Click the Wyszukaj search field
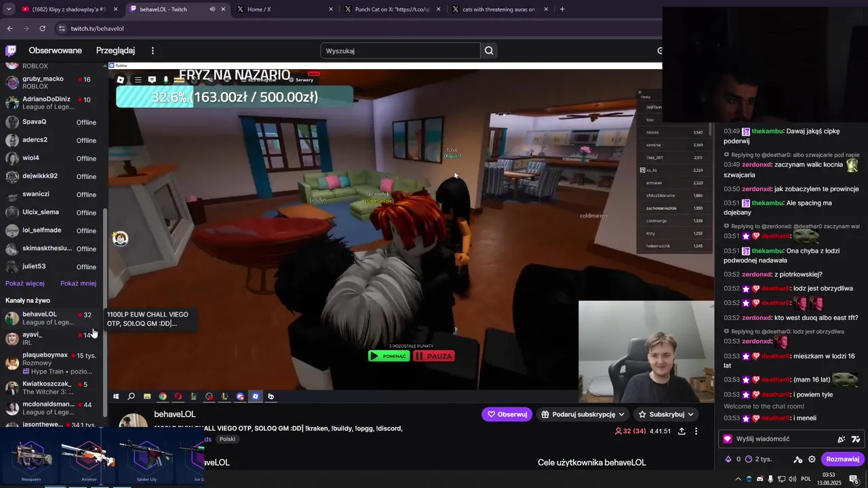 pos(400,51)
